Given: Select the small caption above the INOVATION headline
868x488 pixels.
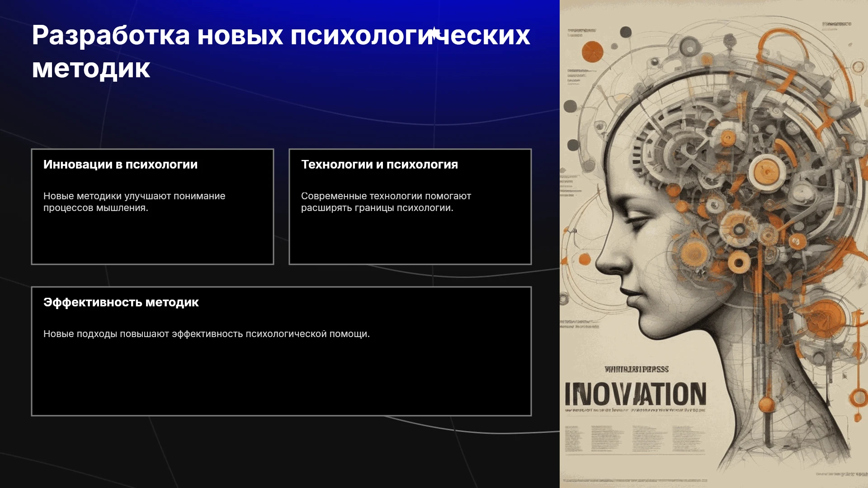Looking at the screenshot, I should point(637,369).
